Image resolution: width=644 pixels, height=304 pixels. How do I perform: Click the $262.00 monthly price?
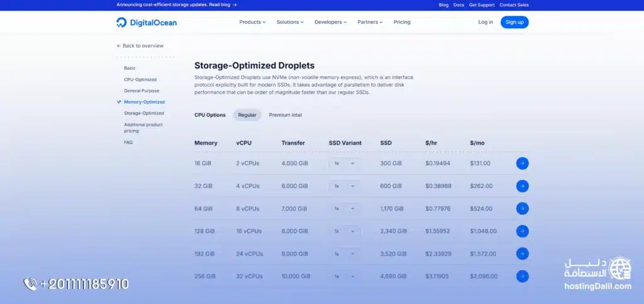pos(481,186)
